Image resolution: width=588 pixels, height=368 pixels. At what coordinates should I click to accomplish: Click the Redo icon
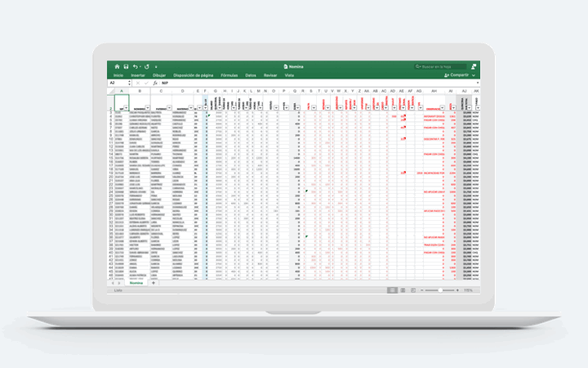coord(147,66)
